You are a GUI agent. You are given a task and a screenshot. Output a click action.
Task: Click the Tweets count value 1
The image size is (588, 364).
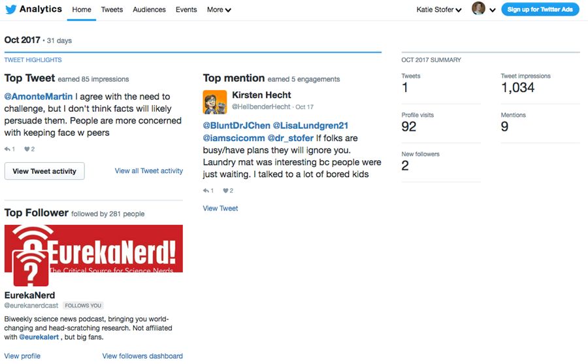404,88
